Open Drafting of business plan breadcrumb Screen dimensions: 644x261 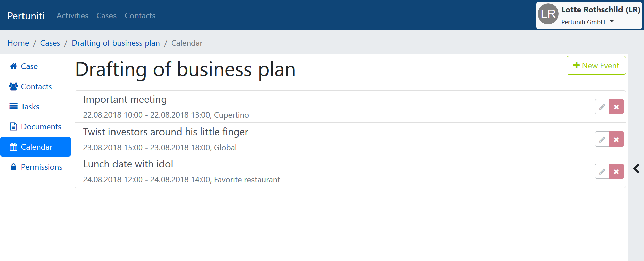click(116, 43)
